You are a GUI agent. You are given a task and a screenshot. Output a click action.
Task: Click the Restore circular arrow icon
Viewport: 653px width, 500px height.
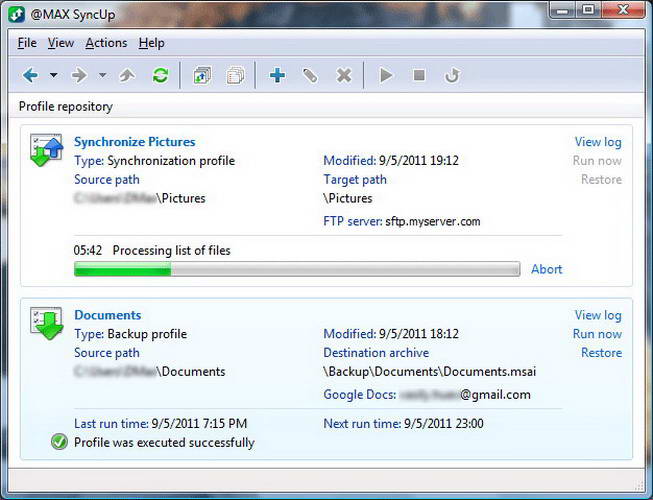pyautogui.click(x=452, y=76)
